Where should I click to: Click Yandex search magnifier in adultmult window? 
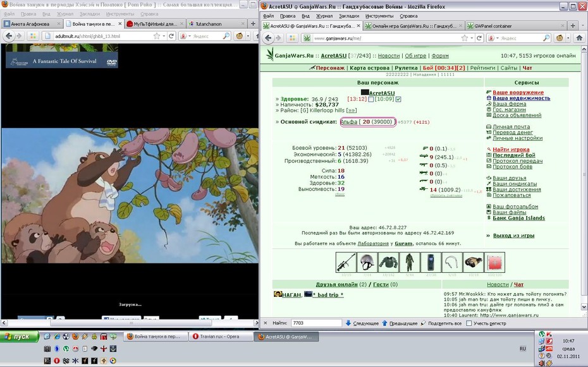point(226,36)
